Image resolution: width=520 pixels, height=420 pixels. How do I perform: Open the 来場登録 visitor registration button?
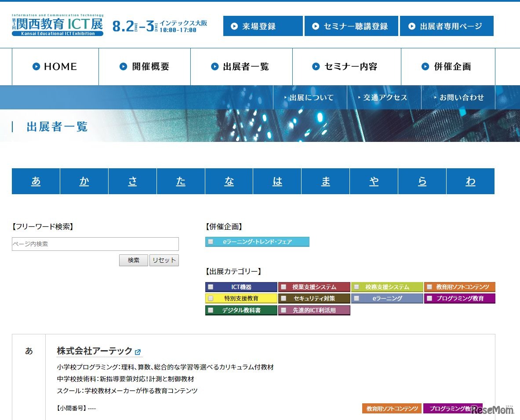coord(262,26)
